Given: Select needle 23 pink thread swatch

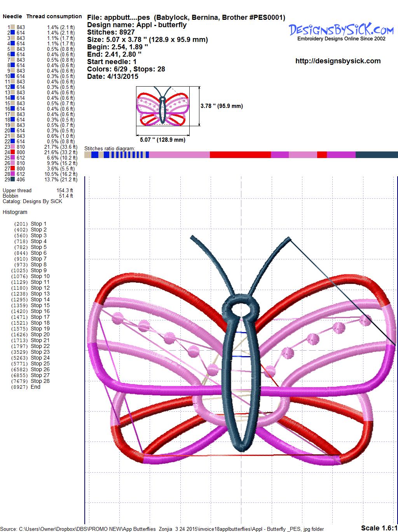Looking at the screenshot, I should 13,147.
